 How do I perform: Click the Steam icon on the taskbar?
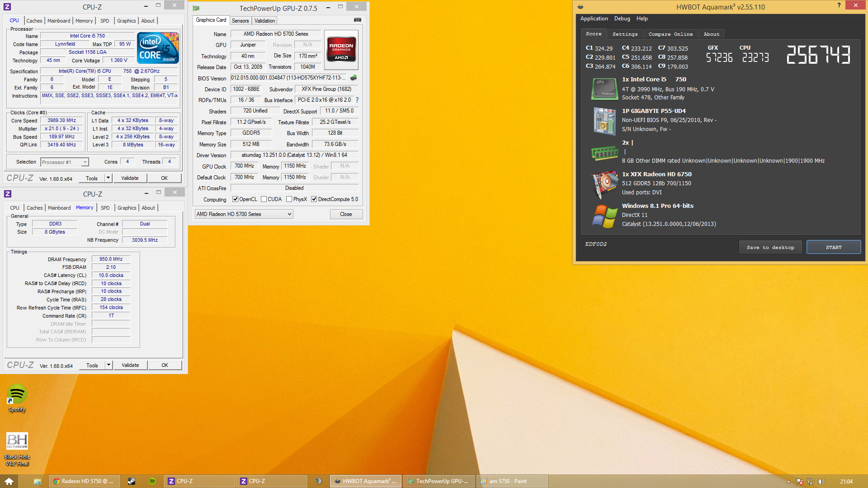[x=132, y=481]
